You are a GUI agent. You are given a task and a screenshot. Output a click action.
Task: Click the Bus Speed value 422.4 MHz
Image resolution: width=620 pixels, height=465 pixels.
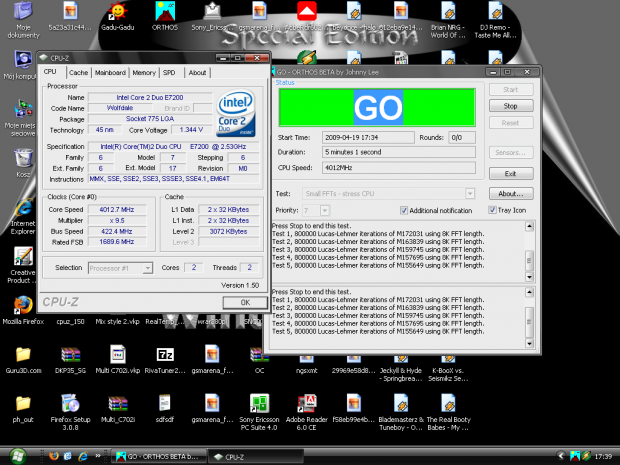click(117, 231)
